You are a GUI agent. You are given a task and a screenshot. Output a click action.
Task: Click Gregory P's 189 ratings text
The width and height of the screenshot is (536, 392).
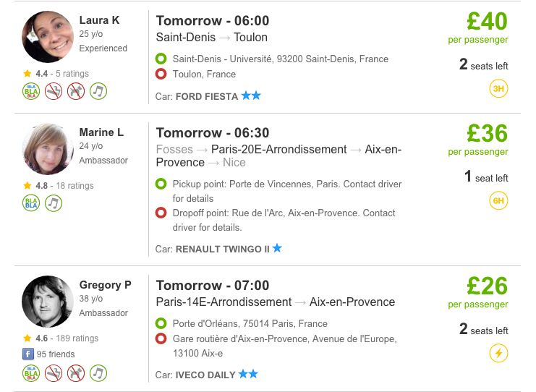77,338
